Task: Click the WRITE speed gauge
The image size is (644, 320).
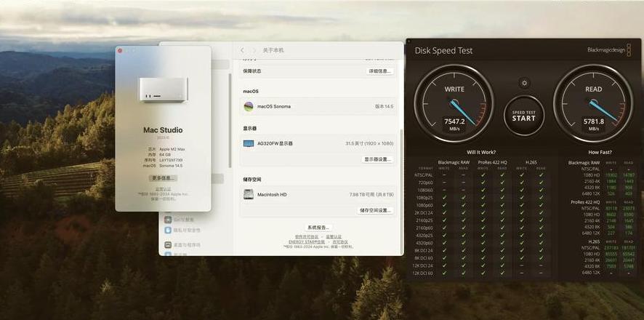Action: point(454,103)
